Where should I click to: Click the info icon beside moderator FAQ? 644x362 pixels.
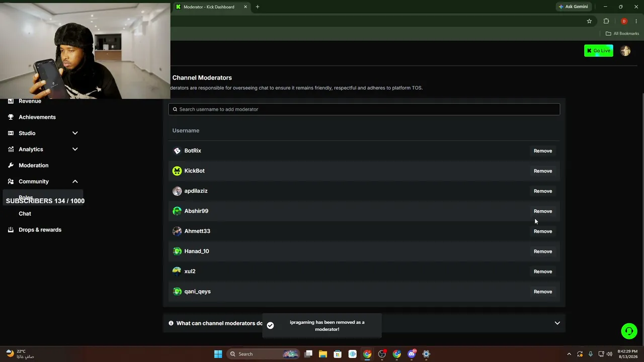point(171,323)
